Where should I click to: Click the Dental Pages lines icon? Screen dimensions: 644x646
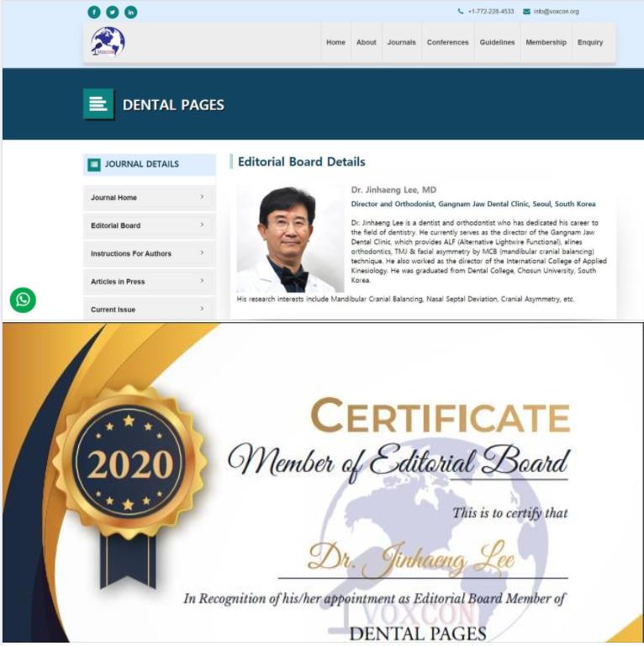[98, 103]
